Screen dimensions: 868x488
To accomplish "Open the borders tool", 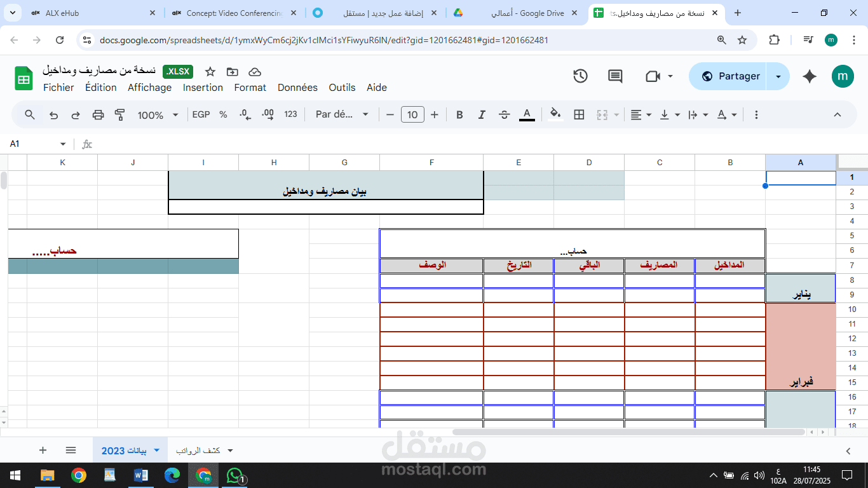I will (579, 115).
